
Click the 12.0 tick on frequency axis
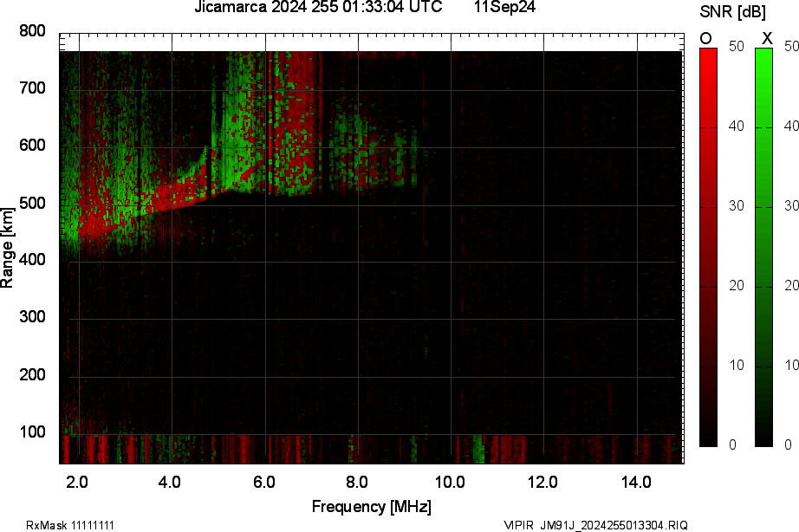(x=543, y=482)
